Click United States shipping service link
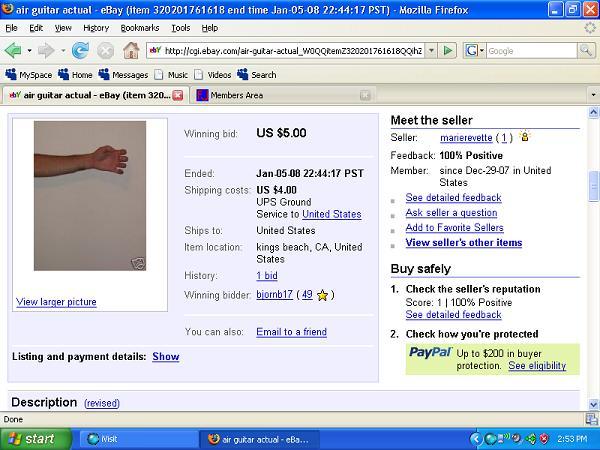 pyautogui.click(x=332, y=214)
